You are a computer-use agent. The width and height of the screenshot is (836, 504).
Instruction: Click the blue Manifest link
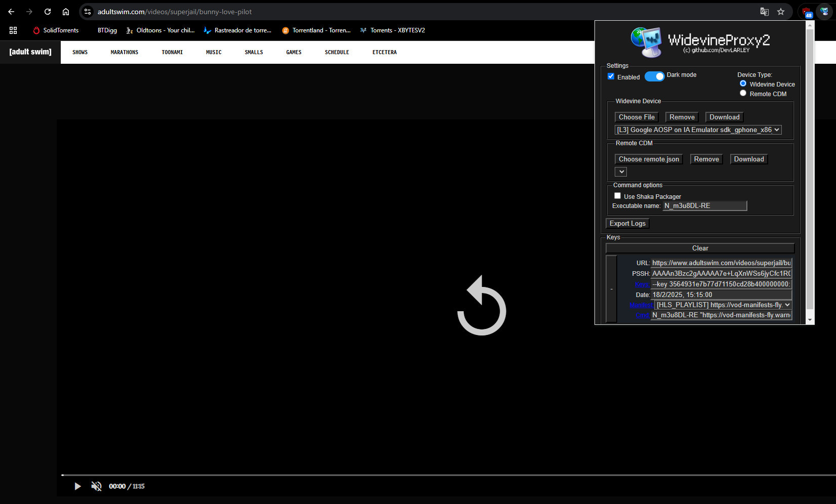tap(642, 305)
